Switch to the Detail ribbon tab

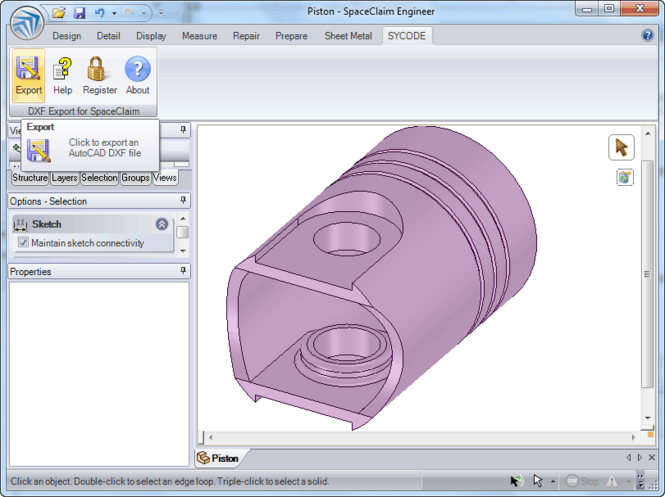(108, 36)
